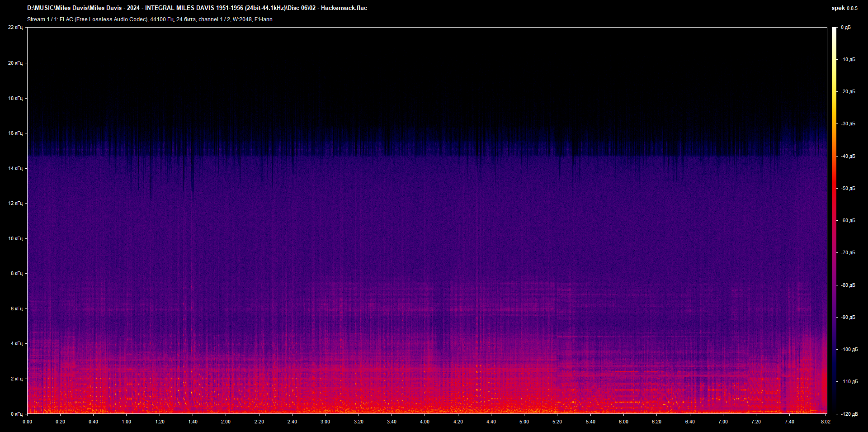
Task: Click the 6:20 time axis label
Action: (x=656, y=422)
